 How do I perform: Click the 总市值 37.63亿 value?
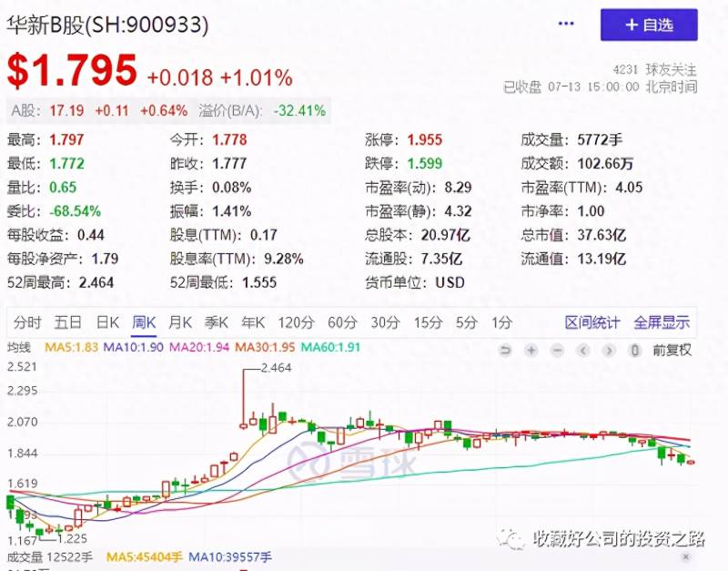[602, 235]
